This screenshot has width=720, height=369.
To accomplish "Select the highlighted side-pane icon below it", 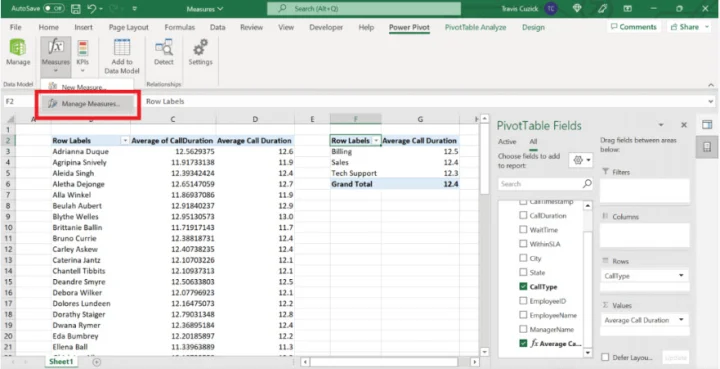I will tap(707, 147).
